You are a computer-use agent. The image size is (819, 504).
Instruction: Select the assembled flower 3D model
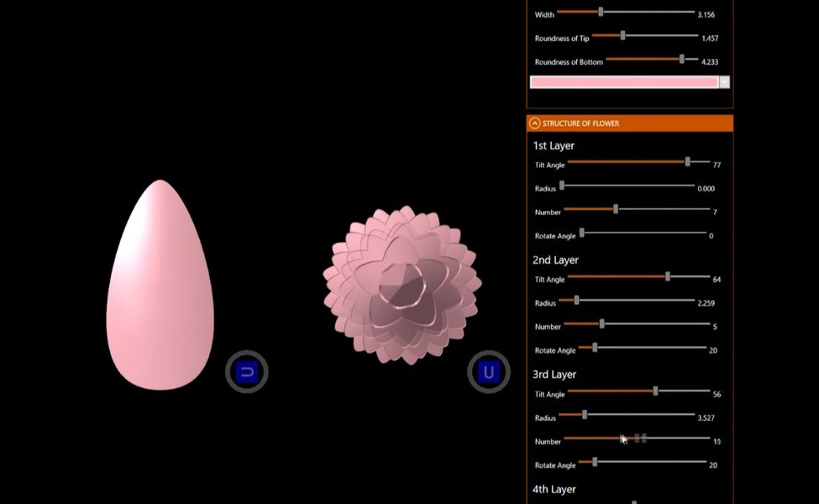[402, 284]
